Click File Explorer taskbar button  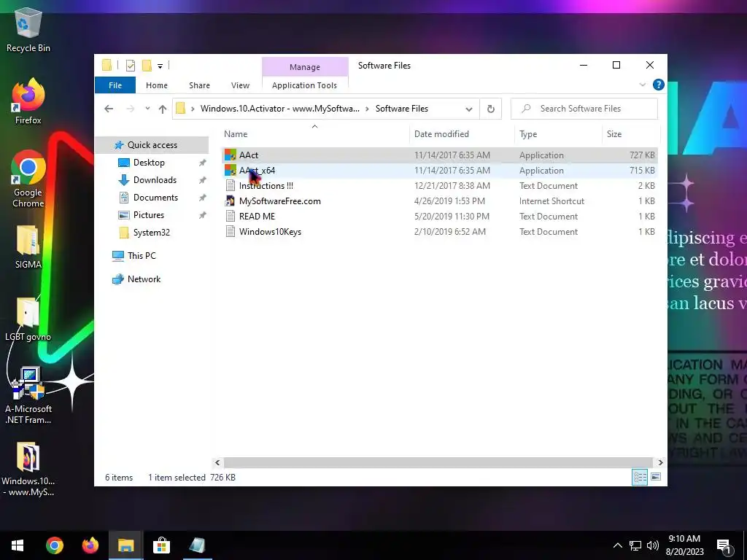point(125,545)
